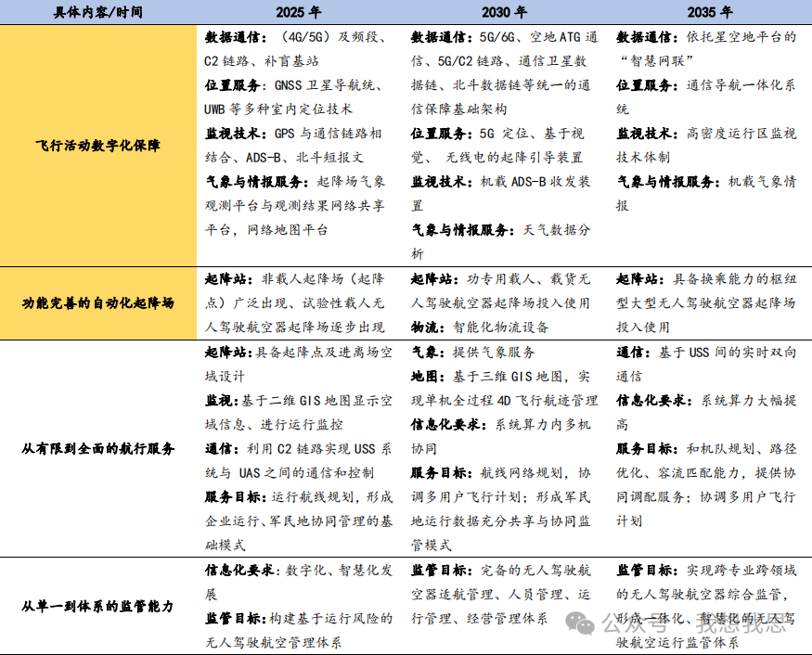Click the line "人驾驶航空器起降场投入使用"
Image resolution: width=812 pixels, height=655 pixels.
pyautogui.click(x=501, y=302)
